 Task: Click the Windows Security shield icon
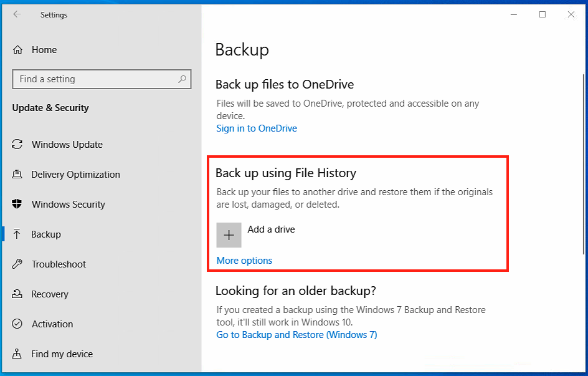pyautogui.click(x=18, y=205)
